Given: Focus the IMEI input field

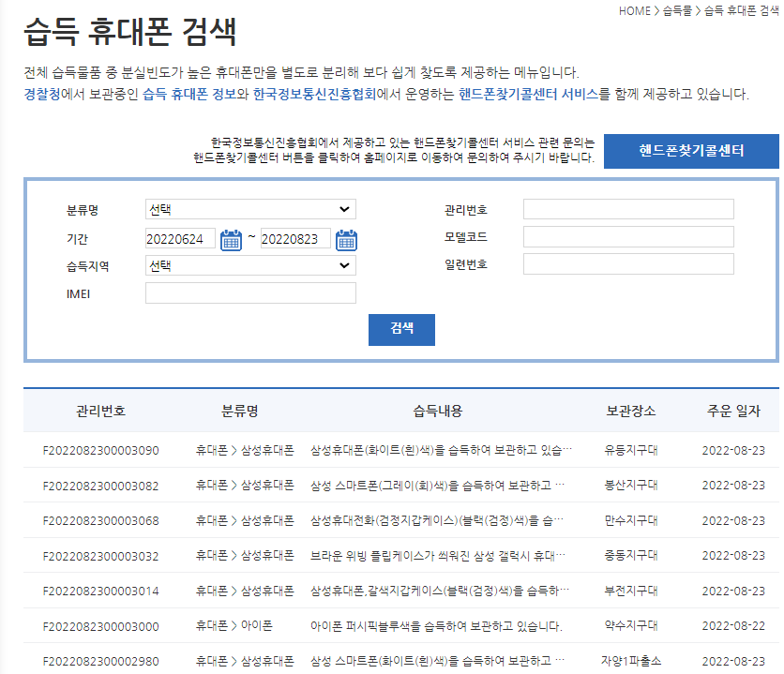Looking at the screenshot, I should click(250, 292).
